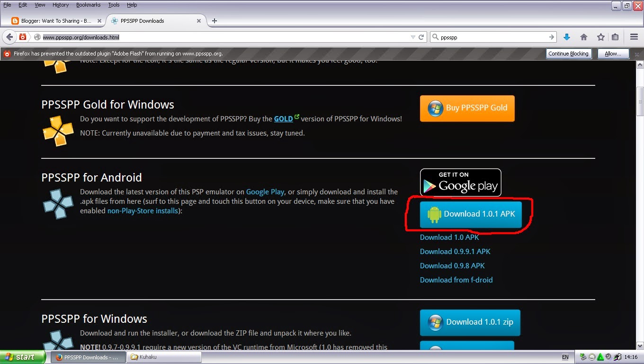This screenshot has height=364, width=644.
Task: Click the scrollbar down arrow
Action: (640, 346)
